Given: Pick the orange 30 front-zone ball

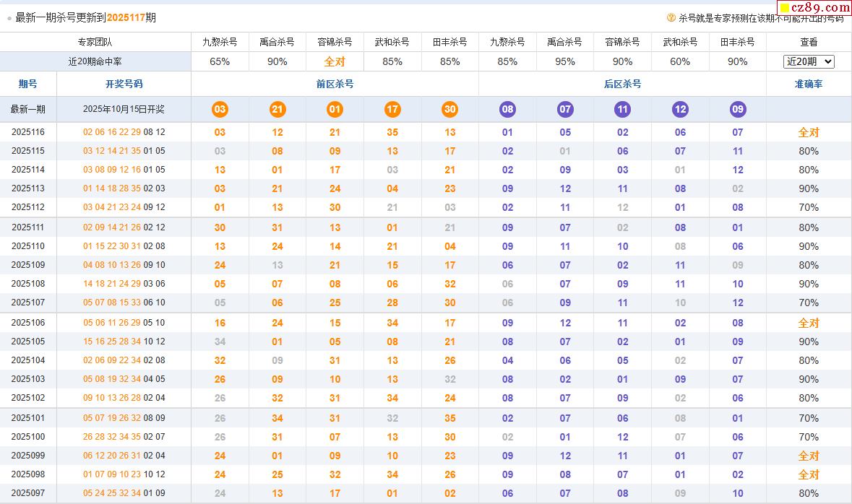Looking at the screenshot, I should [450, 110].
